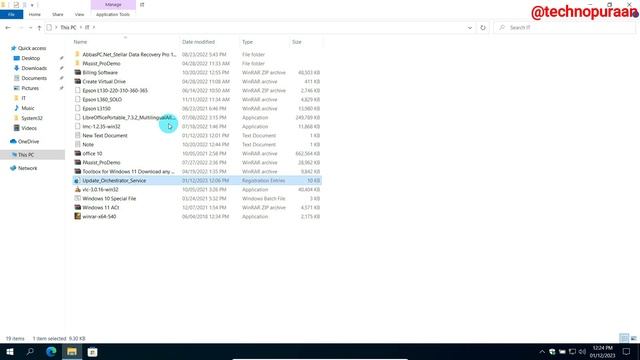
Task: Go up one folder level
Action: tap(39, 27)
